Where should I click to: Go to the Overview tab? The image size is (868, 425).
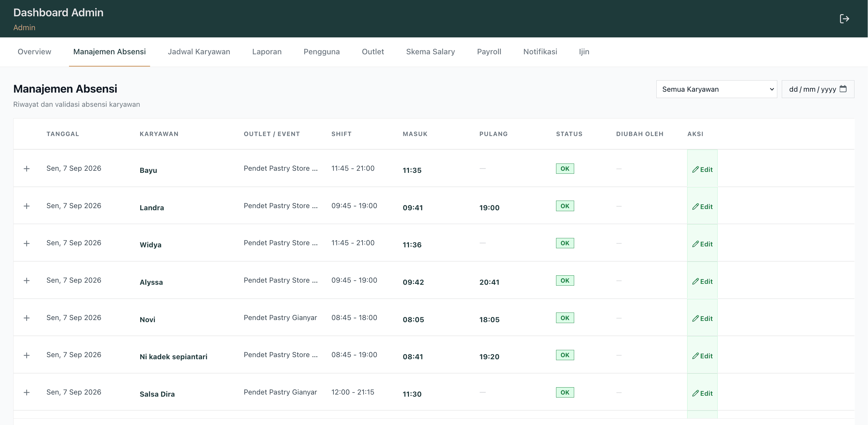[x=34, y=52]
